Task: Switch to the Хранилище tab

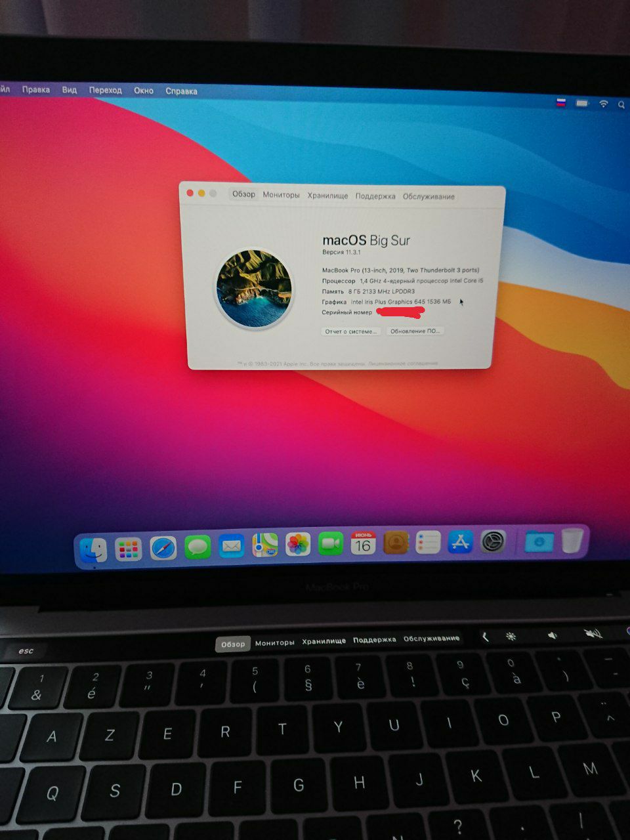Action: tap(327, 196)
